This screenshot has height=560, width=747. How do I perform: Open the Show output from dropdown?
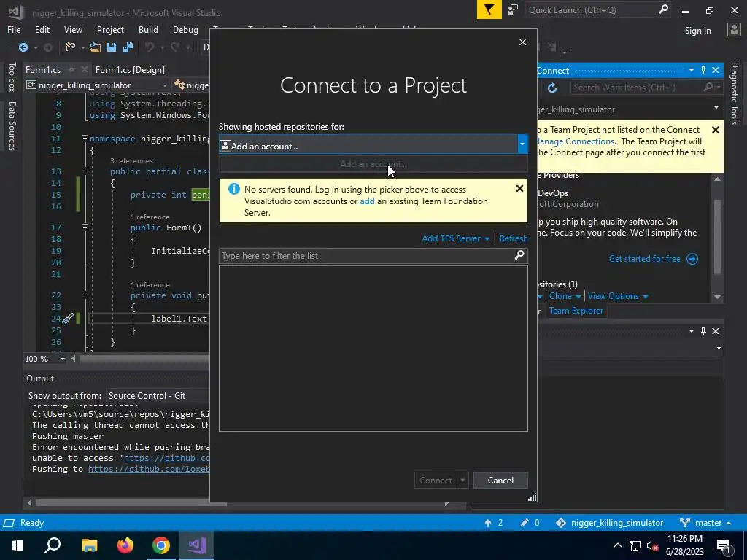point(158,396)
